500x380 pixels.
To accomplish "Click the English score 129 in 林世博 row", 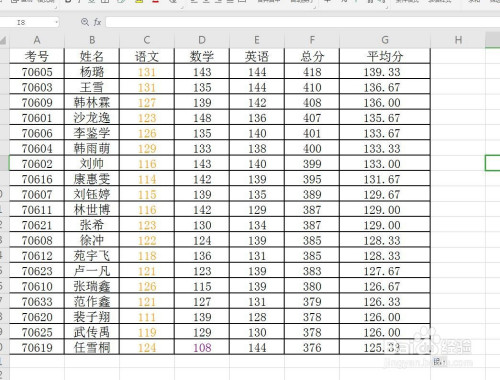I will 257,210.
